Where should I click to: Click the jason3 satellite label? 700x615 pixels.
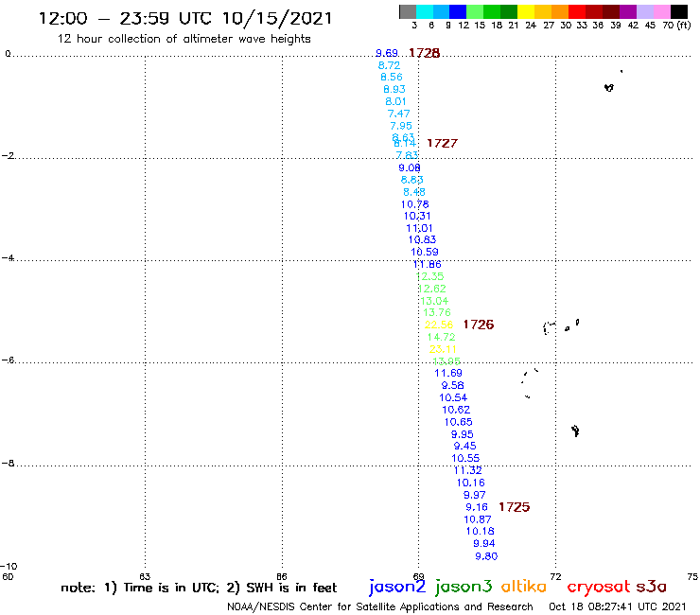click(464, 587)
